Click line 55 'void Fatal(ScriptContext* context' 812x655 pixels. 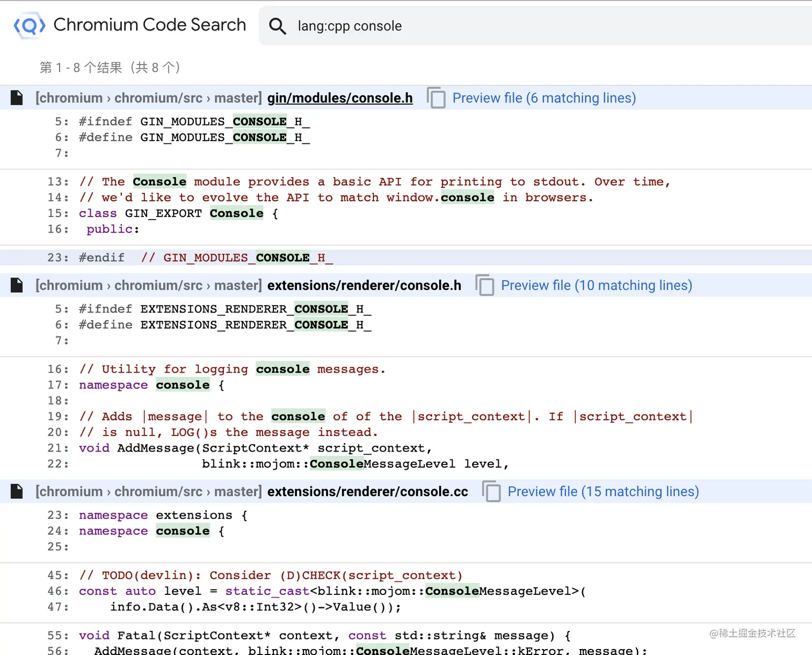325,635
